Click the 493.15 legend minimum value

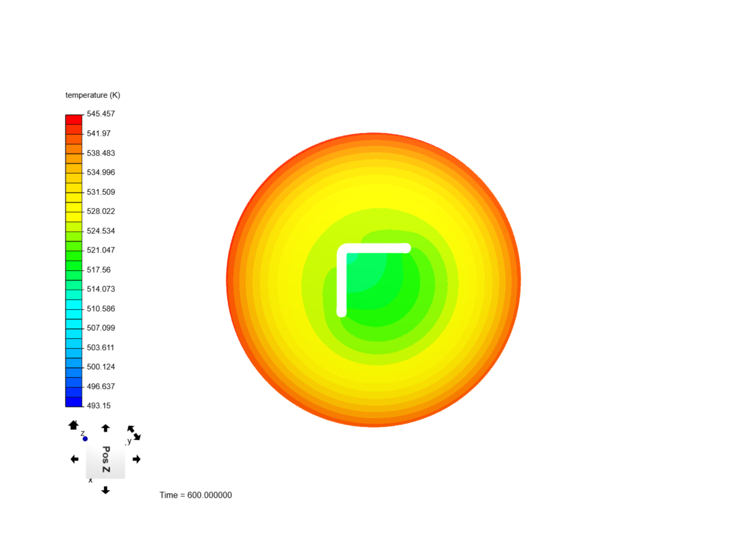(x=99, y=405)
